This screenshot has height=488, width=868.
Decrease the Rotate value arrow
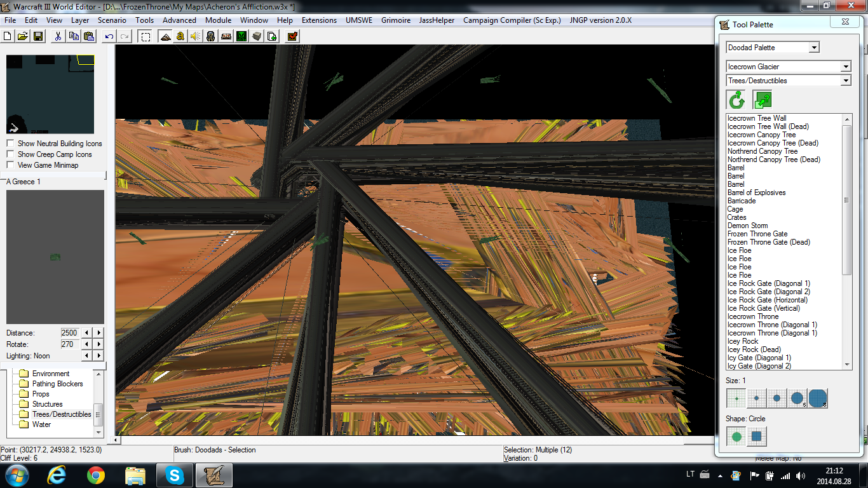point(88,344)
